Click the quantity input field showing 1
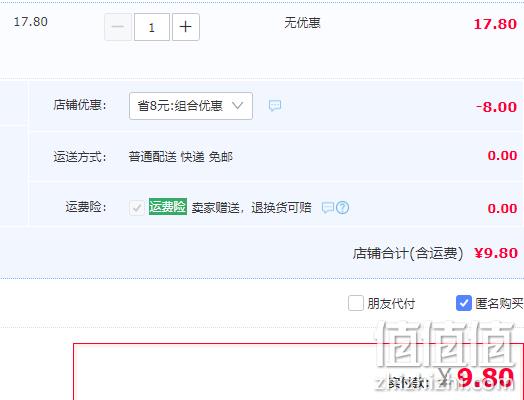 point(152,27)
